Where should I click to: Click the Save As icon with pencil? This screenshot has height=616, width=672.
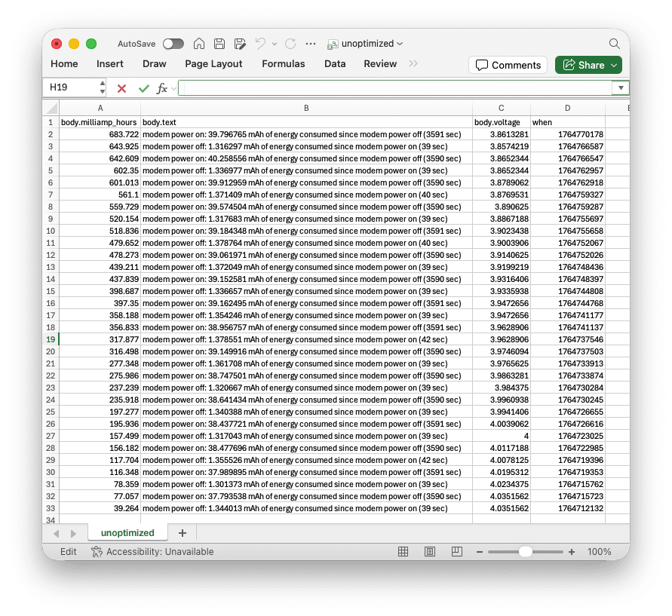coord(240,44)
